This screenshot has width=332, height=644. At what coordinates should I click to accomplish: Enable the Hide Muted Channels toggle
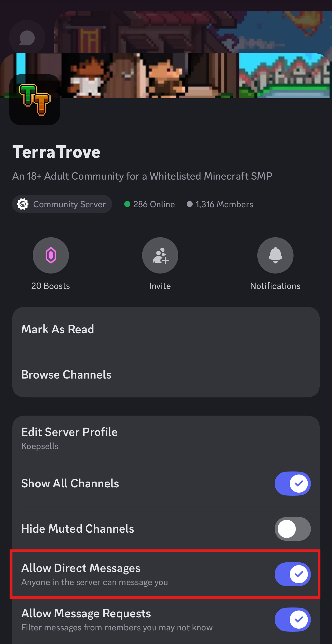point(293,529)
